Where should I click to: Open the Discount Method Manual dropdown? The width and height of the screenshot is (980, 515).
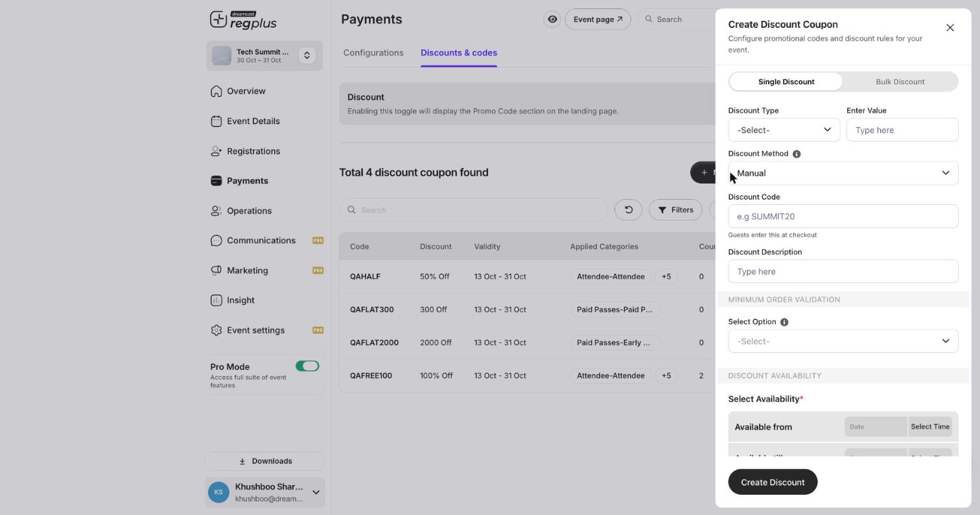(x=843, y=173)
